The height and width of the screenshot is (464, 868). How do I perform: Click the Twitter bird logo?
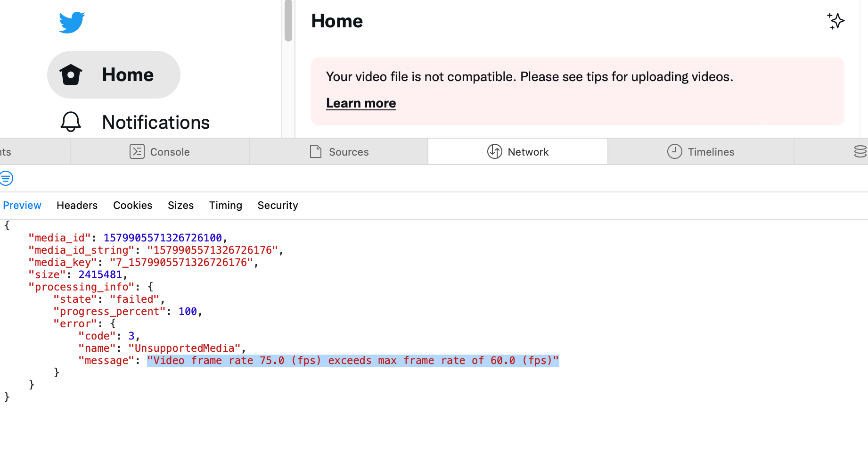click(72, 23)
